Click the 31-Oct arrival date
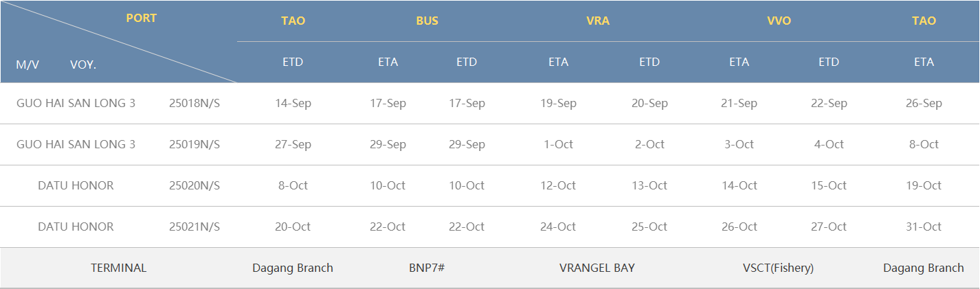980x289 pixels. pyautogui.click(x=924, y=227)
